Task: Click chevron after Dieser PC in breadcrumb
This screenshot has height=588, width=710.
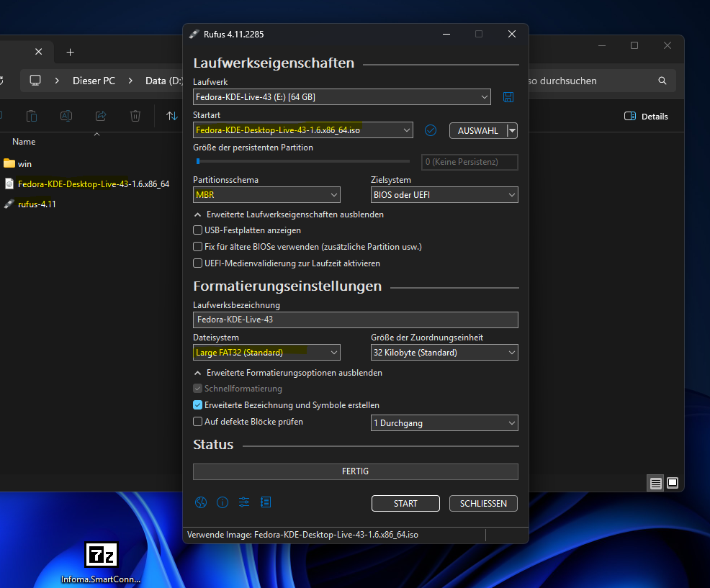Action: click(x=130, y=81)
